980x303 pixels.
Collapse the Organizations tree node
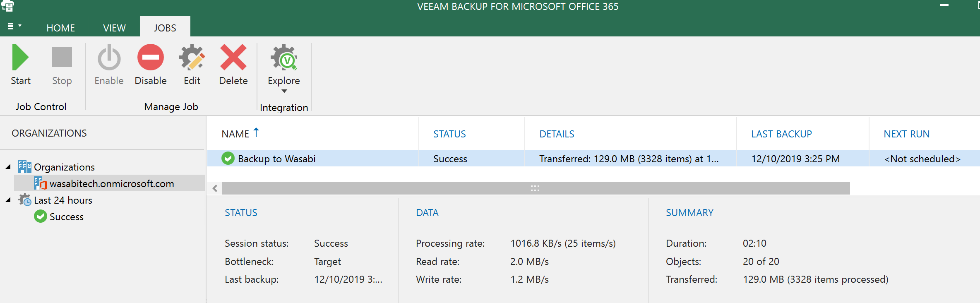coord(8,167)
